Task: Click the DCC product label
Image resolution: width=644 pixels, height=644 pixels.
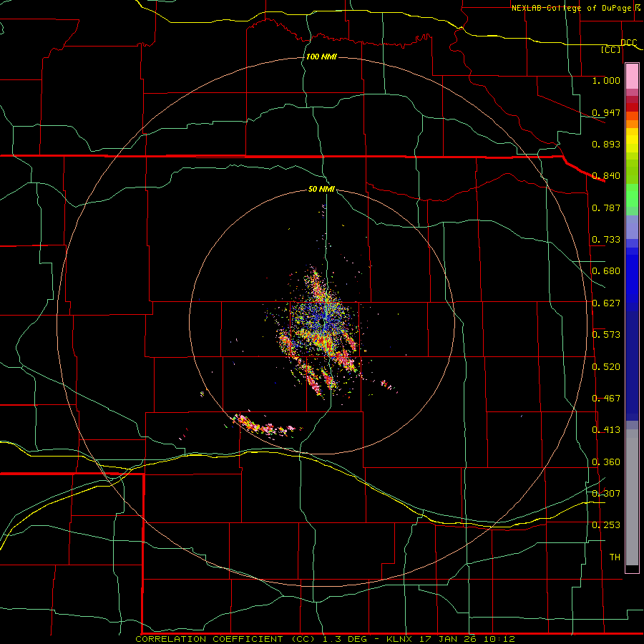Action: pyautogui.click(x=628, y=43)
